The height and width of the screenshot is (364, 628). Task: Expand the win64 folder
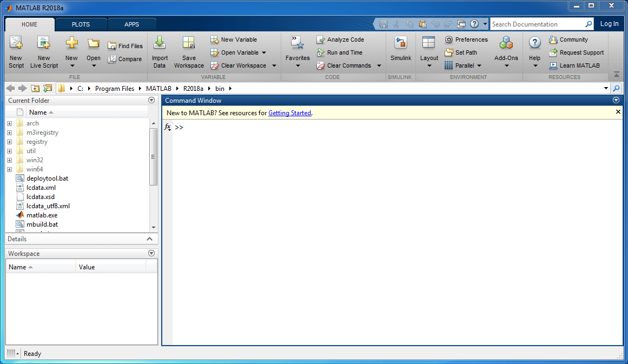[10, 169]
